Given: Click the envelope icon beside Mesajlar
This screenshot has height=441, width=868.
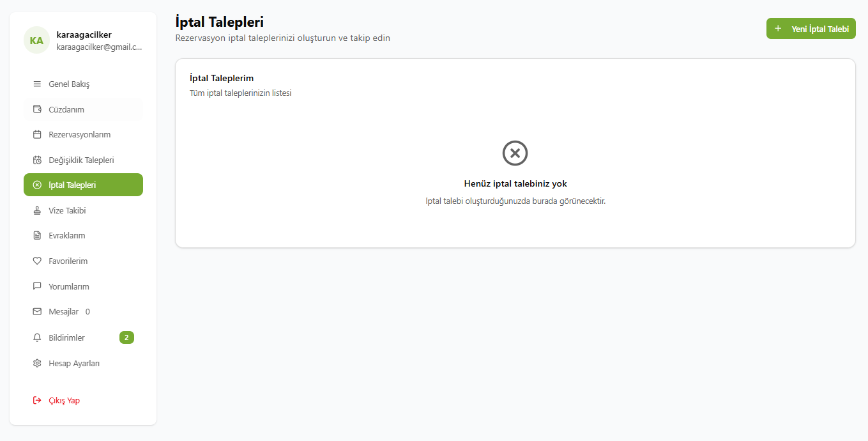Looking at the screenshot, I should (x=37, y=312).
